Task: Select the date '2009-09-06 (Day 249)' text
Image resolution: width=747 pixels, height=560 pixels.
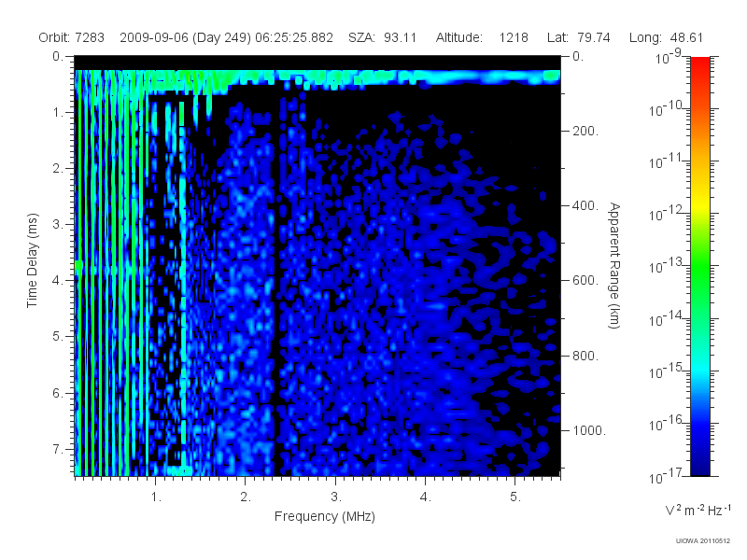Action: (185, 37)
